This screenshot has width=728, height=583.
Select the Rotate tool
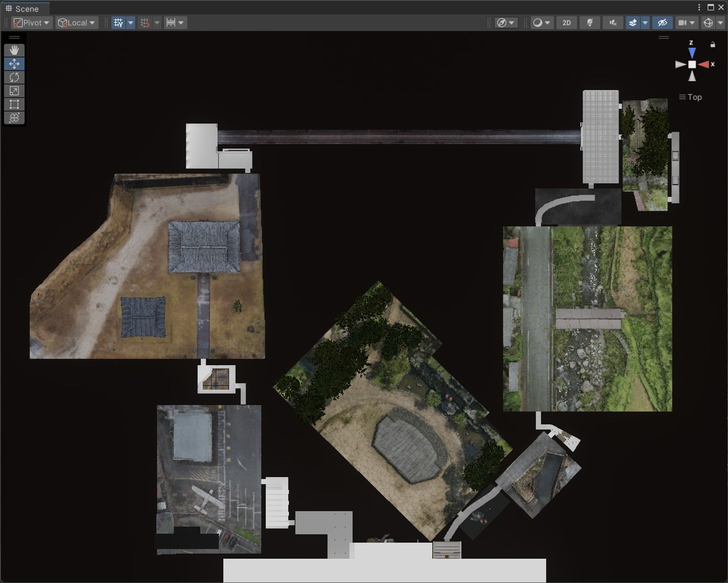click(x=14, y=77)
